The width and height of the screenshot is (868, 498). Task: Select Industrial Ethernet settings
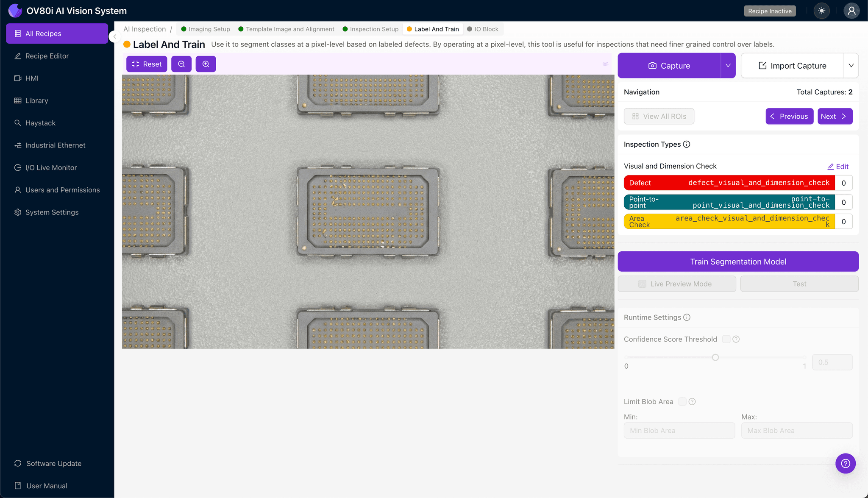tap(55, 145)
